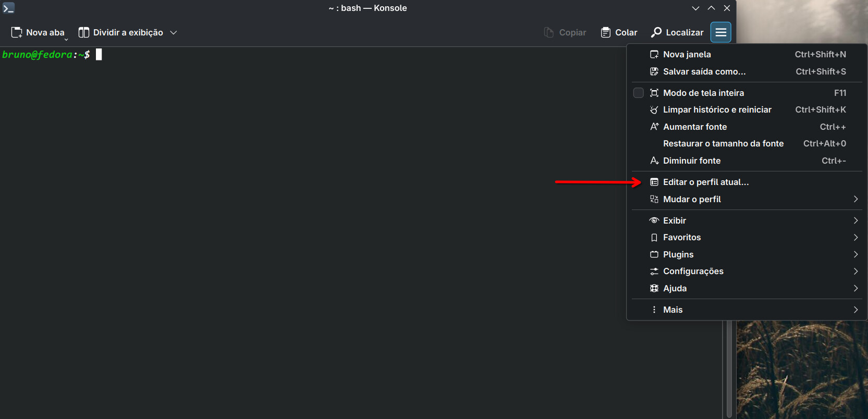
Task: Click the Mais three-dots icon
Action: click(654, 310)
